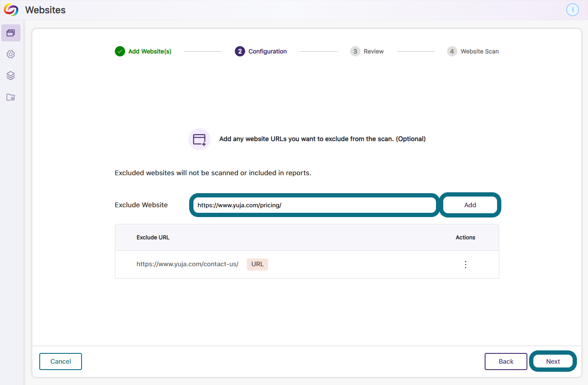Focus the Exclude Website URL input field
The image size is (588, 385).
[x=314, y=205]
